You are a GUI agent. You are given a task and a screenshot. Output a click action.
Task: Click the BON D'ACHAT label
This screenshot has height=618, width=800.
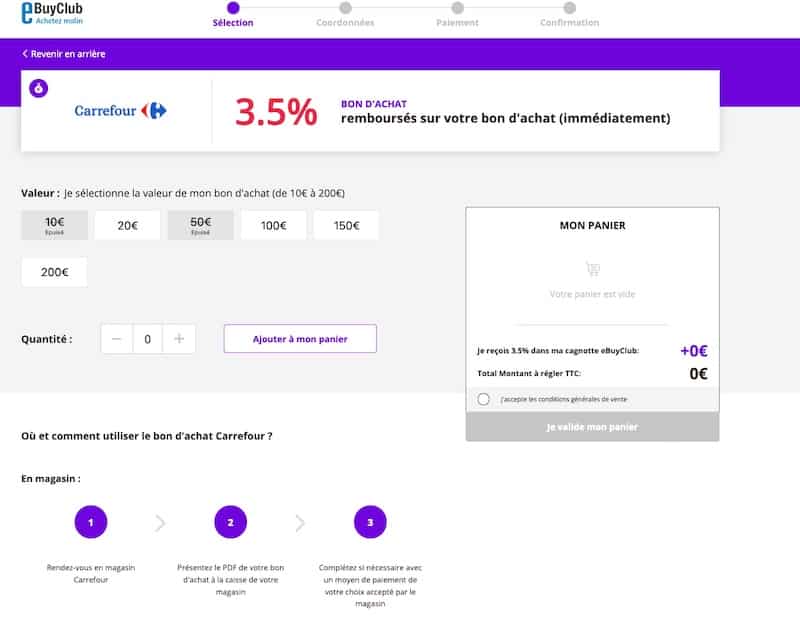point(374,104)
